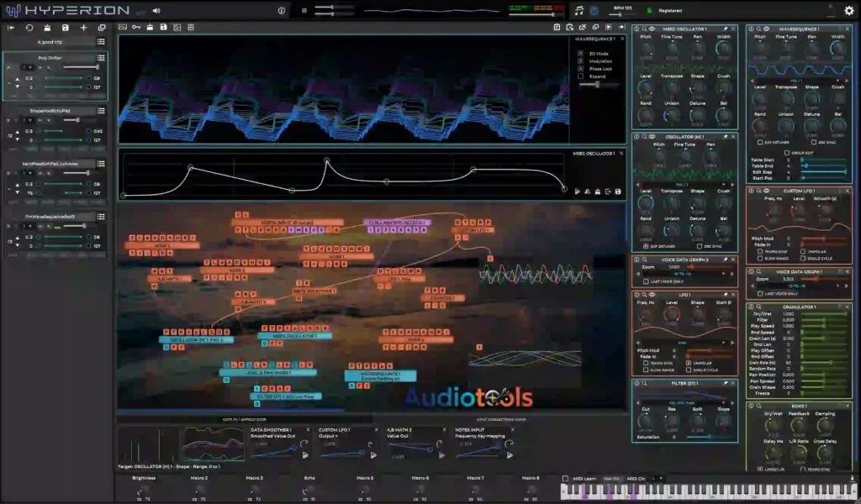Click the save icon in the MSEG OSCILLATOR 1 editor
The width and height of the screenshot is (861, 504).
tap(618, 192)
